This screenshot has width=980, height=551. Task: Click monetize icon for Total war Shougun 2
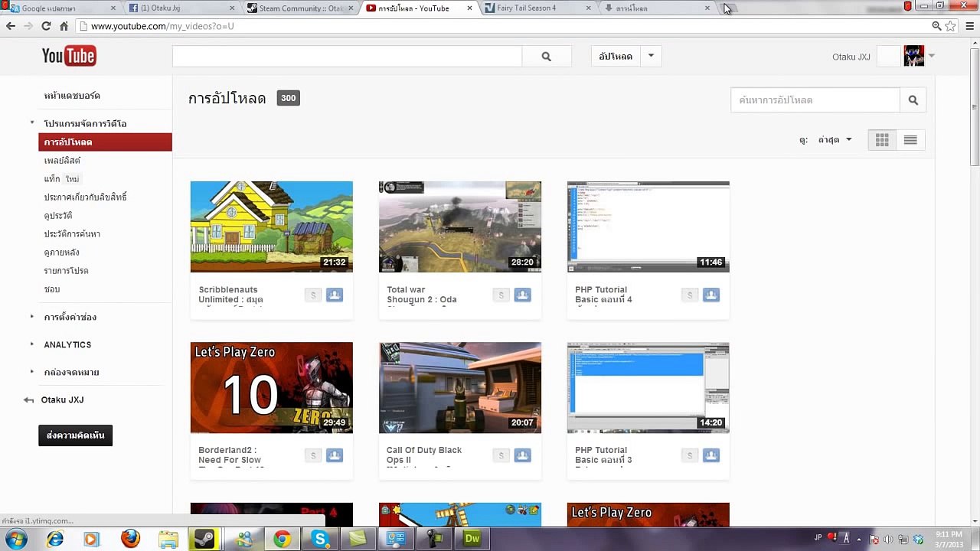501,295
